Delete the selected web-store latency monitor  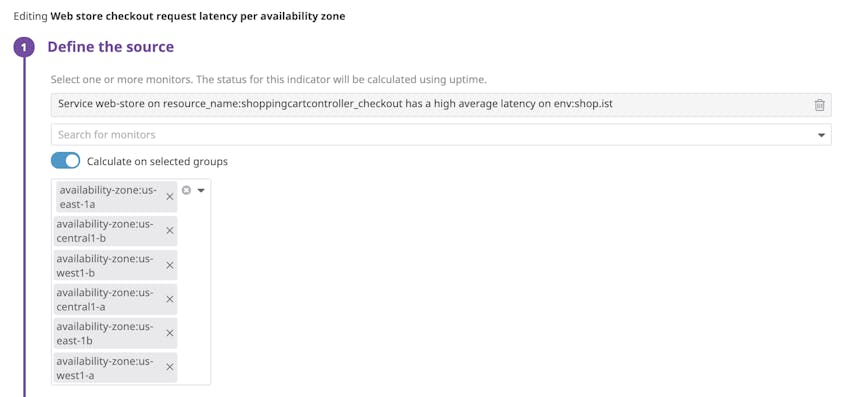[819, 105]
